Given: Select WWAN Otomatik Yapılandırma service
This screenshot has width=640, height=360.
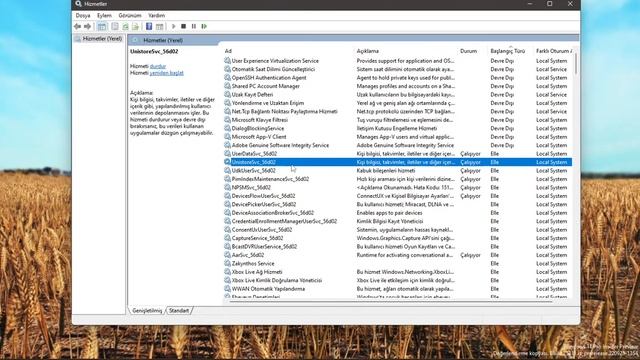Looking at the screenshot, I should [268, 289].
